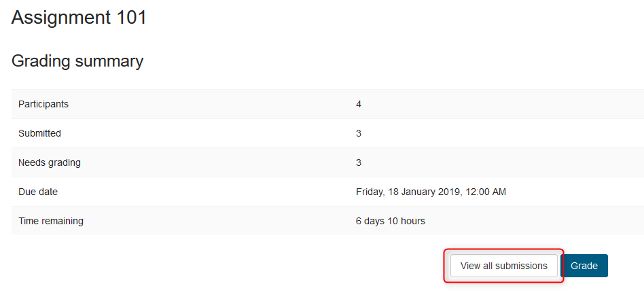Click Friday in the due date value
The width and height of the screenshot is (644, 299).
[370, 192]
